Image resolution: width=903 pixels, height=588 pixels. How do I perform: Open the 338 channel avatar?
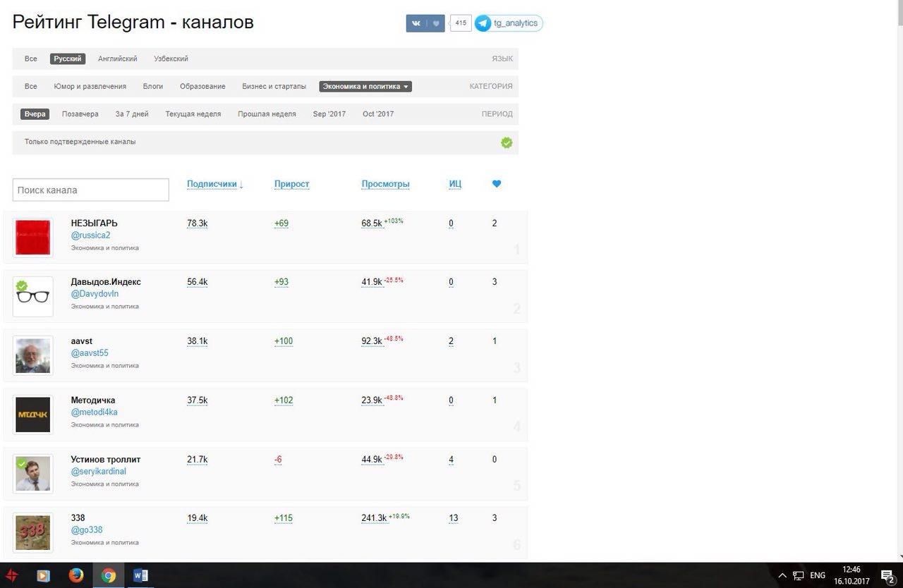[x=33, y=532]
